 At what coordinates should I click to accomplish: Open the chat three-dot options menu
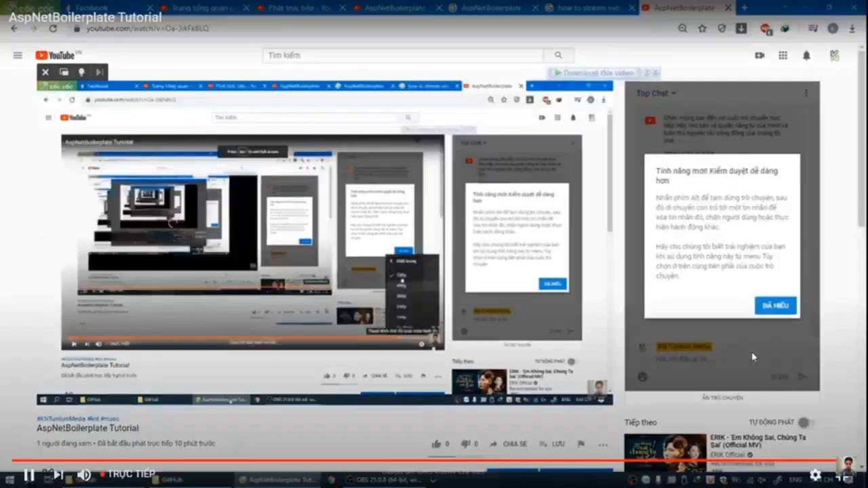pyautogui.click(x=806, y=94)
